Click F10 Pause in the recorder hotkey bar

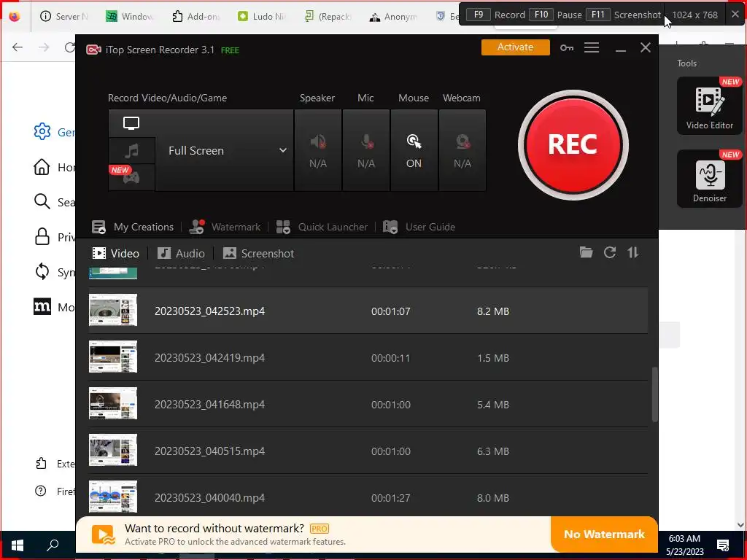click(555, 15)
